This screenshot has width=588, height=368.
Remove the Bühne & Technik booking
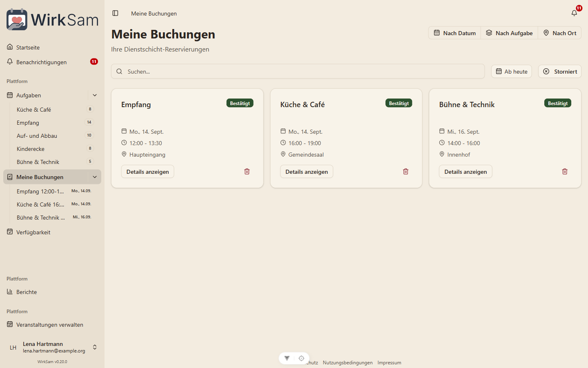coord(565,172)
